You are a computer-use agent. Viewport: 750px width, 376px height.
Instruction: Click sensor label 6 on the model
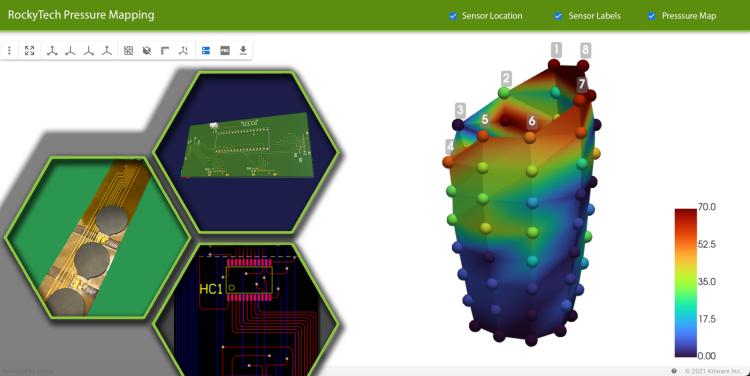coord(531,122)
